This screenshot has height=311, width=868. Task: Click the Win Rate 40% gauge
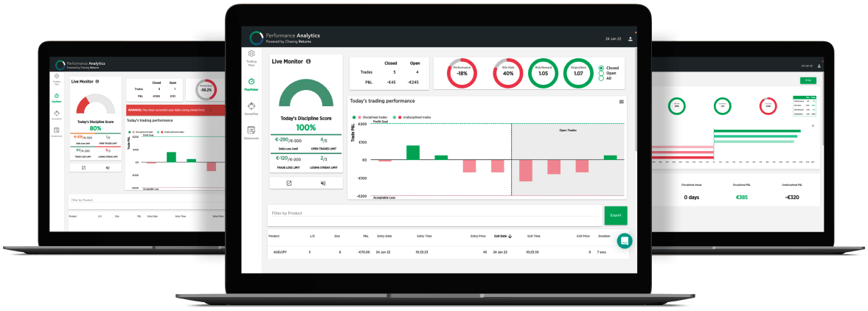(507, 73)
